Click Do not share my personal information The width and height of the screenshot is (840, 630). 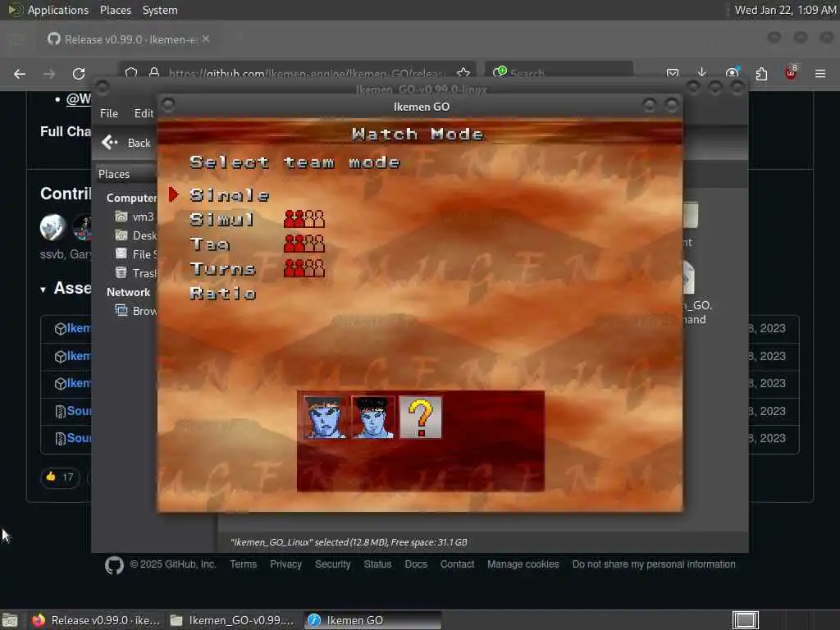pyautogui.click(x=654, y=564)
